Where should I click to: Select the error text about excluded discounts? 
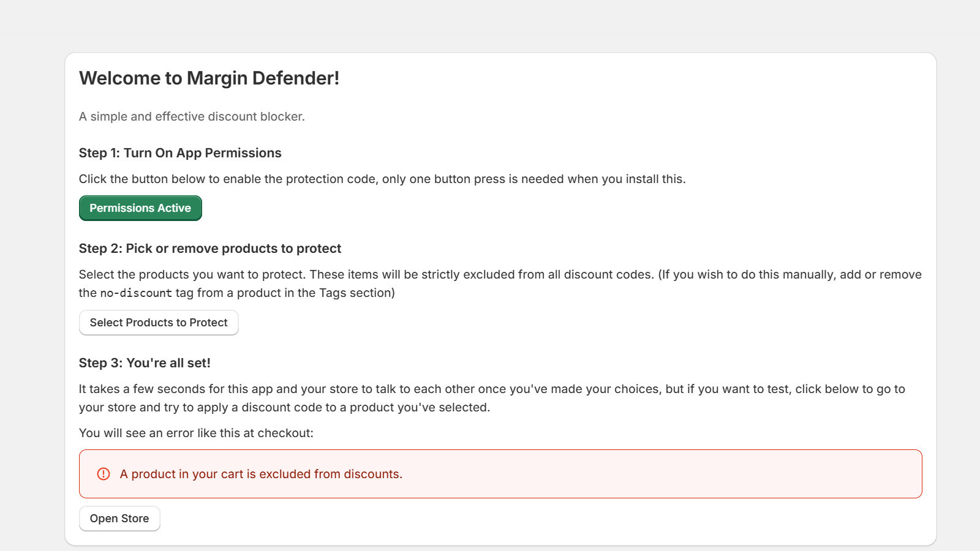tap(260, 473)
